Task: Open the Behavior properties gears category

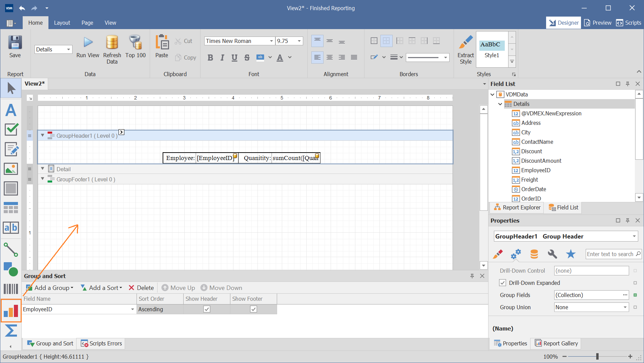Action: pos(516,254)
